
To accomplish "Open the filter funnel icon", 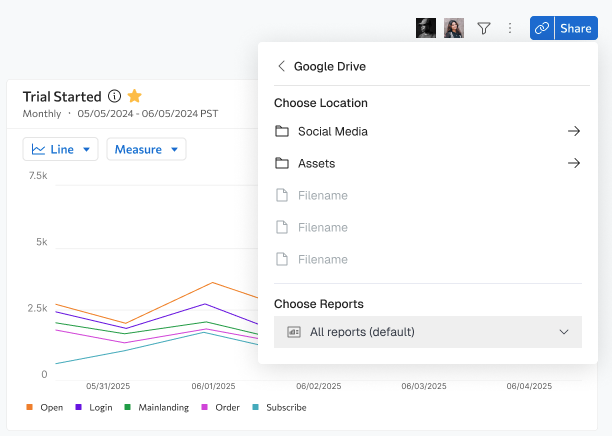I will pyautogui.click(x=484, y=28).
